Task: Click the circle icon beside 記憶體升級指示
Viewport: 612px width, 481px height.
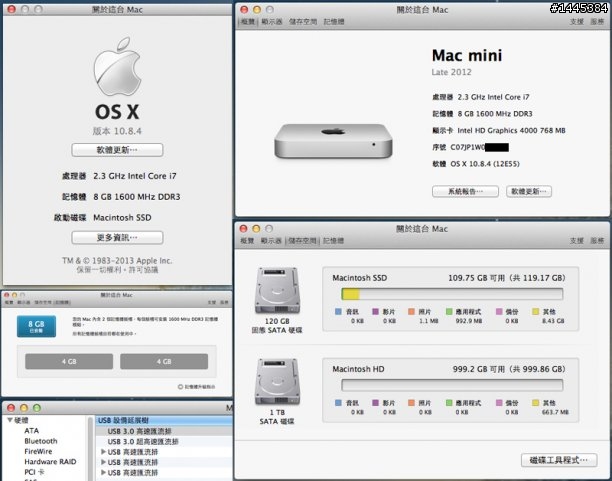Action: pyautogui.click(x=180, y=387)
